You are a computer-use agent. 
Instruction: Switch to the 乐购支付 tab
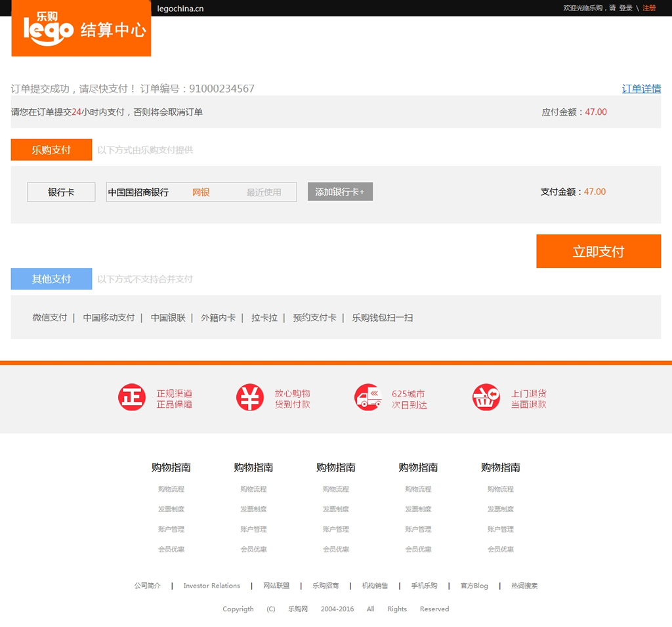51,150
